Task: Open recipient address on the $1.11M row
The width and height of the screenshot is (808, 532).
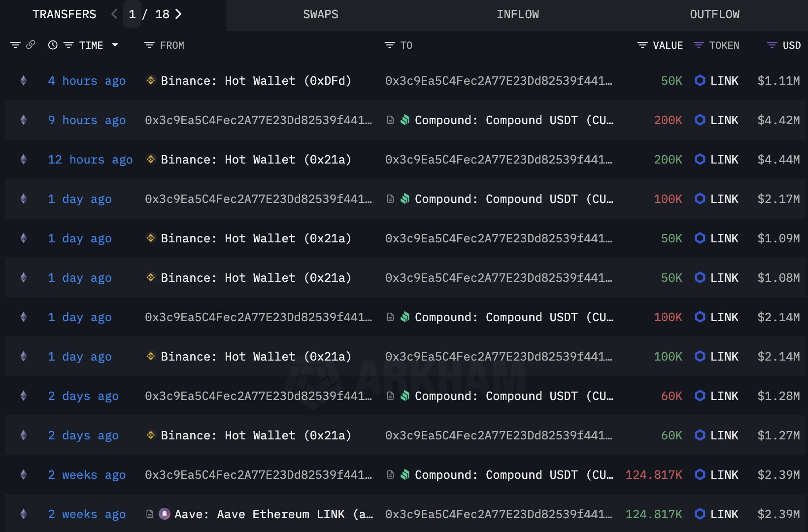Action: point(499,81)
